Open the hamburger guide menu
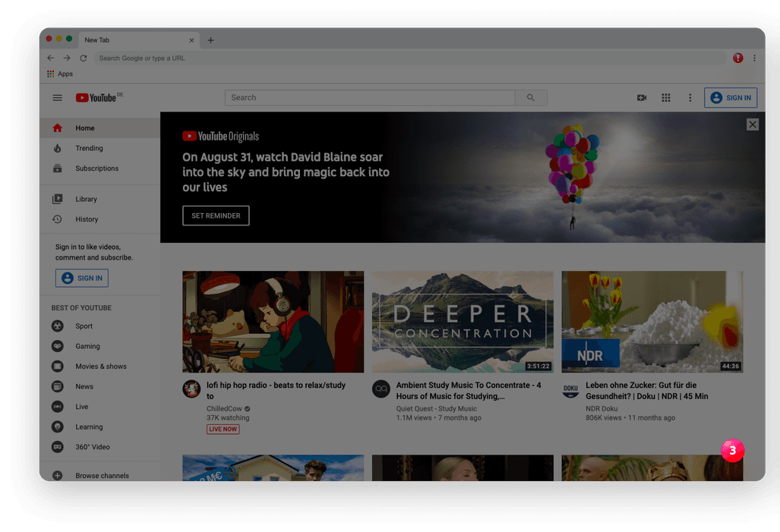Viewport: 780px width, 532px height. pyautogui.click(x=57, y=98)
